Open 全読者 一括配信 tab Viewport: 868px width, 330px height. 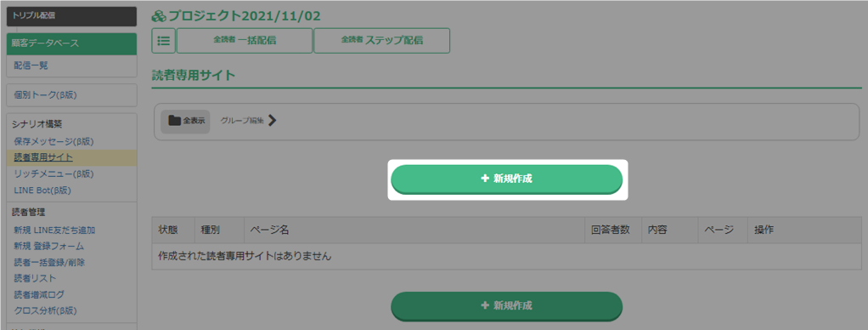click(245, 41)
